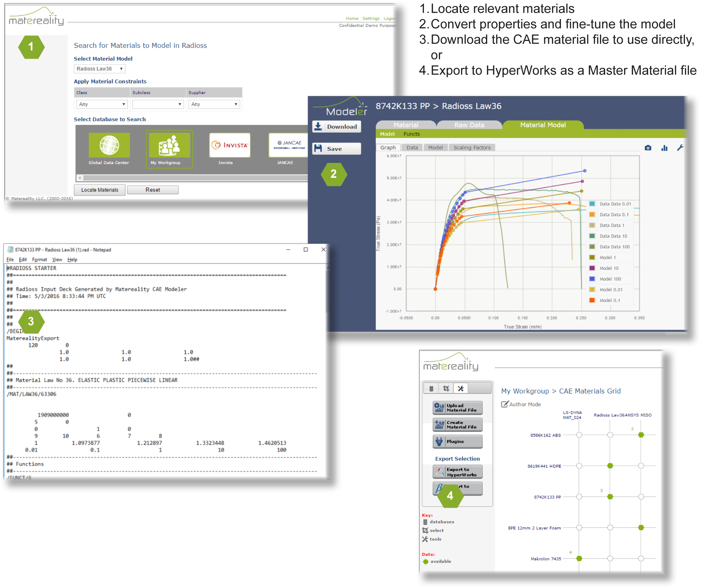Switch to the databases icon tab in sidebar

(x=431, y=389)
